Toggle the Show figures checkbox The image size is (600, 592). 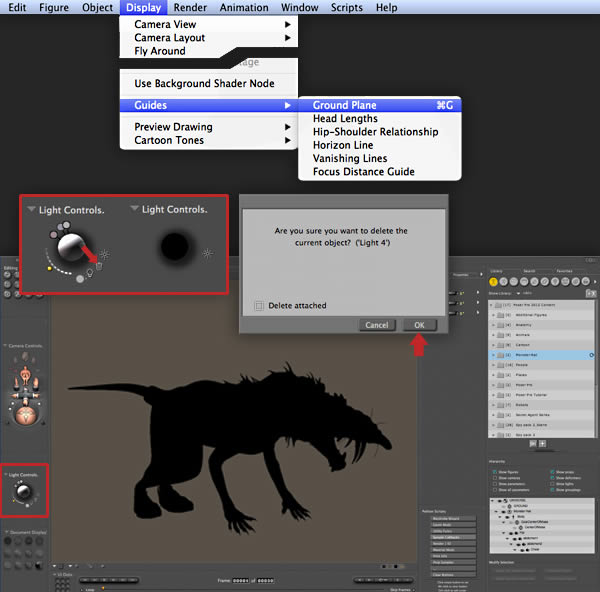click(x=495, y=472)
